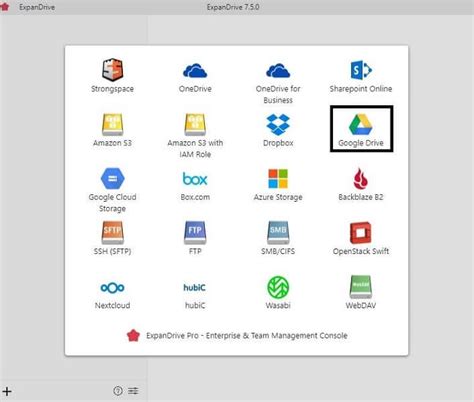Click the hubiC option

pyautogui.click(x=195, y=295)
